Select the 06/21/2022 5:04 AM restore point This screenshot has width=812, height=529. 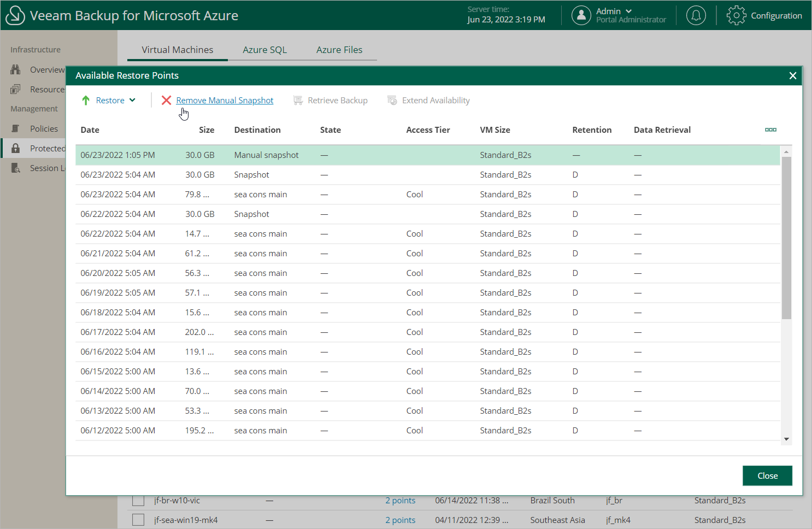tap(428, 254)
